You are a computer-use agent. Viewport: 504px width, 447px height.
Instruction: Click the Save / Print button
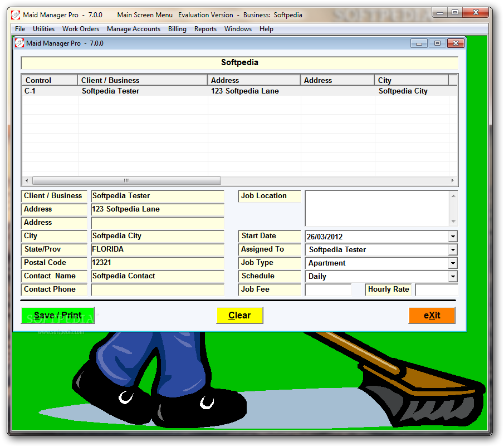pos(58,315)
